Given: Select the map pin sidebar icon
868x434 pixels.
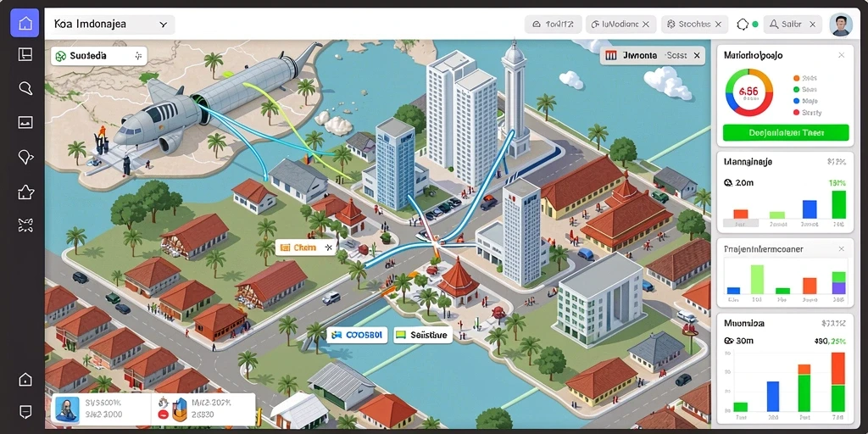Looking at the screenshot, I should pyautogui.click(x=25, y=158).
